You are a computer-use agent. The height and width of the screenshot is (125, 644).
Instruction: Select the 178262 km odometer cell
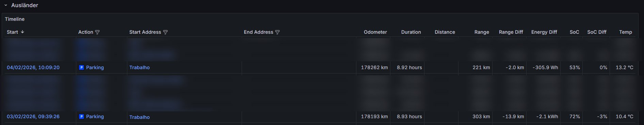[373, 67]
